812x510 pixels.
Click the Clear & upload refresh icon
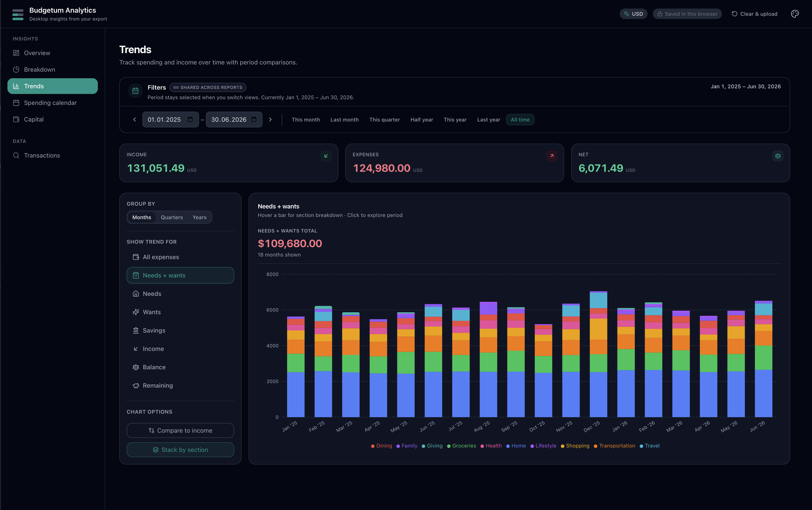point(734,14)
